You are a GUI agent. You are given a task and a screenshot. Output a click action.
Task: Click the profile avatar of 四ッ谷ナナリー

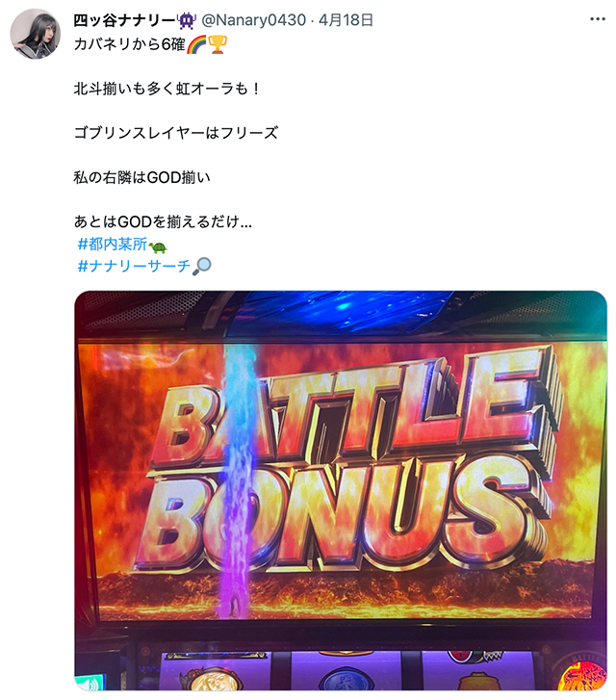[36, 34]
